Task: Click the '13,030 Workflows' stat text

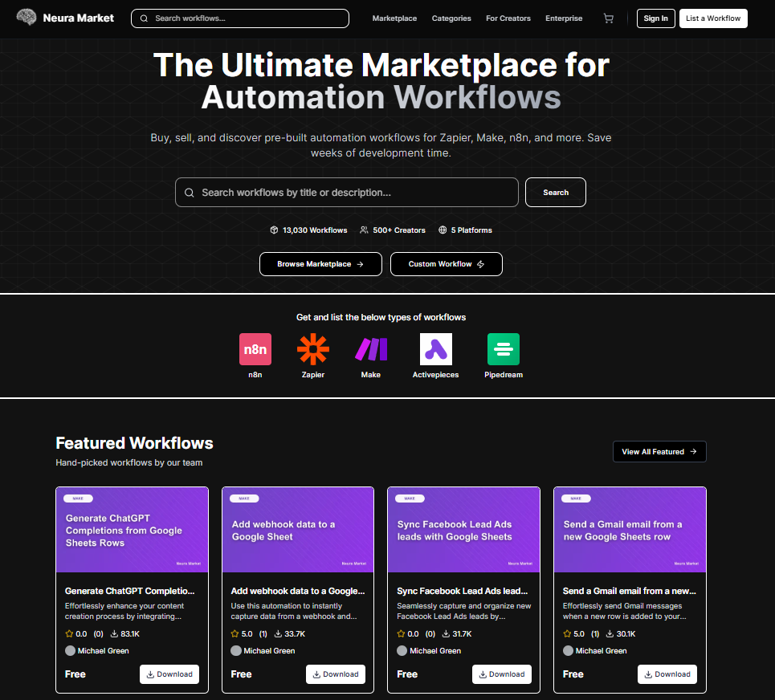Action: pos(315,230)
